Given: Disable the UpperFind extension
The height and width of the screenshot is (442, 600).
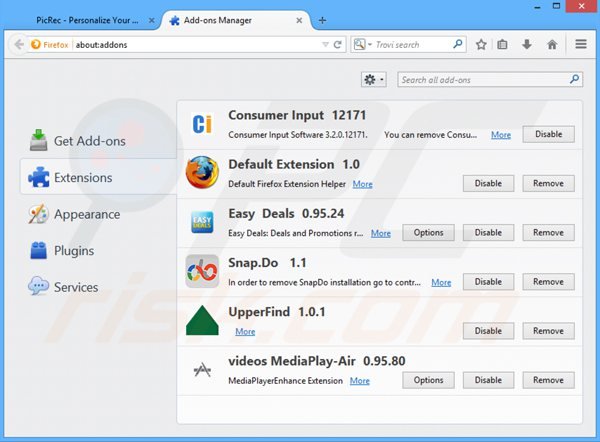Looking at the screenshot, I should tap(488, 331).
